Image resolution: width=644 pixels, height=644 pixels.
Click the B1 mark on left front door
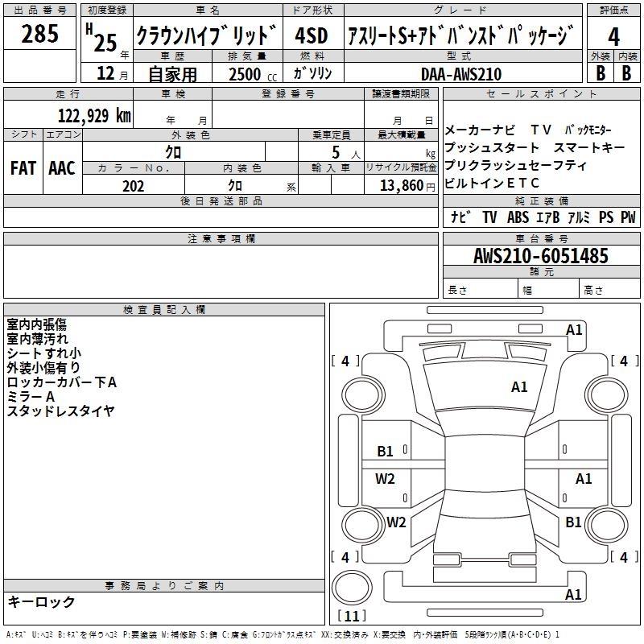(x=385, y=452)
